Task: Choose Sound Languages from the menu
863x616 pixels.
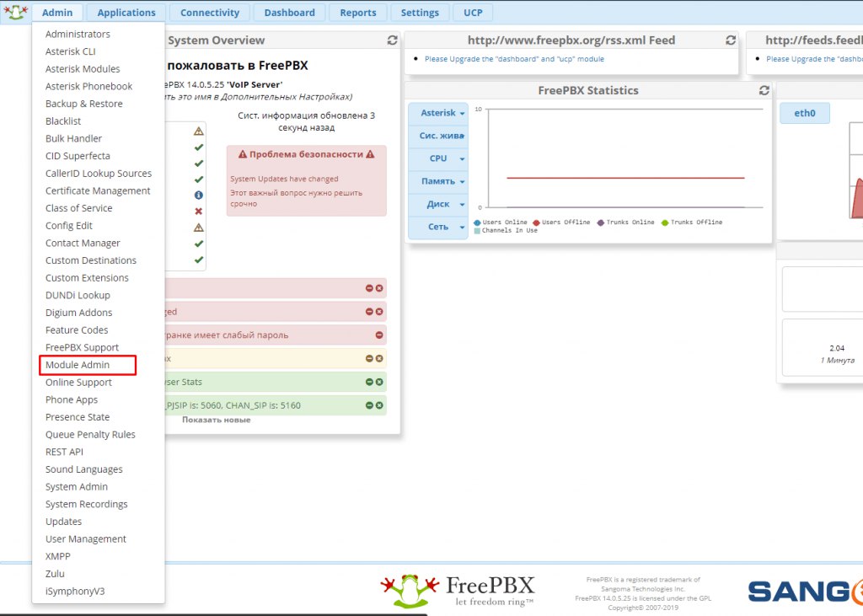Action: click(83, 469)
